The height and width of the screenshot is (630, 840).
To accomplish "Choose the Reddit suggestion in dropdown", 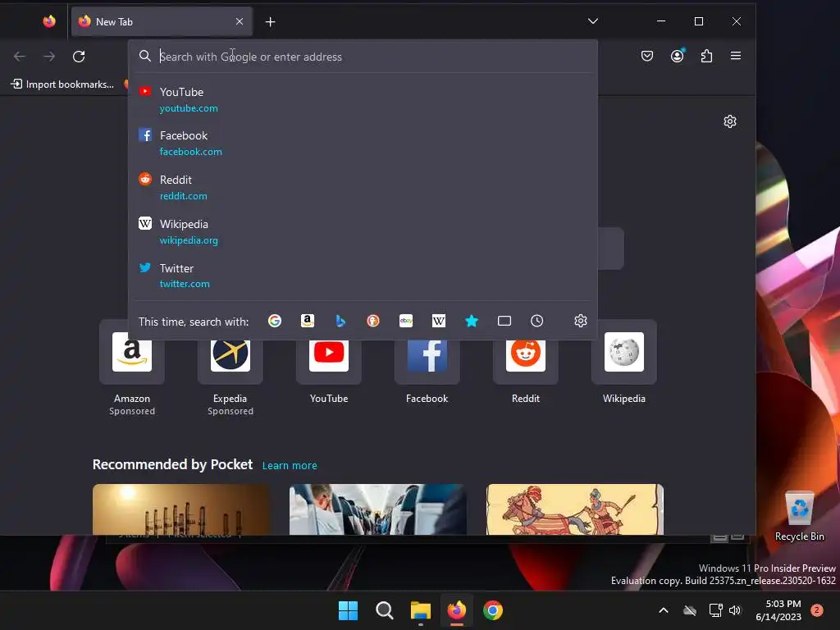I will (363, 188).
